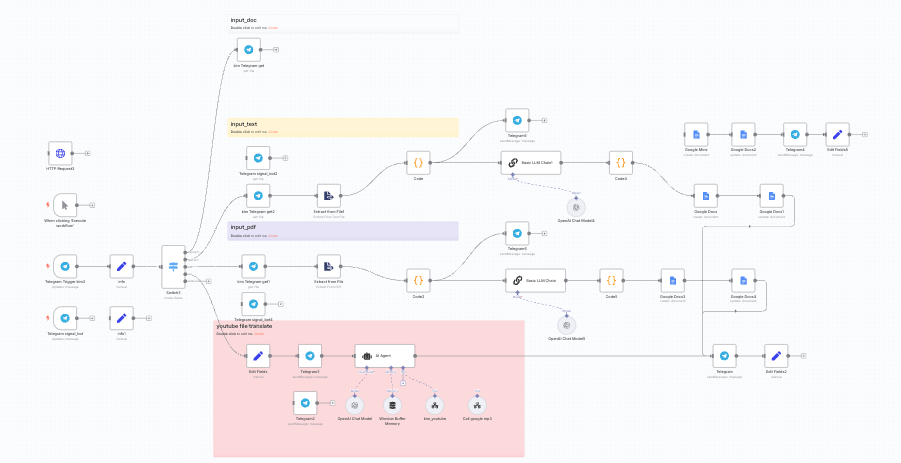901x463 pixels.
Task: Open the Switch1 routing node
Action: click(x=173, y=266)
